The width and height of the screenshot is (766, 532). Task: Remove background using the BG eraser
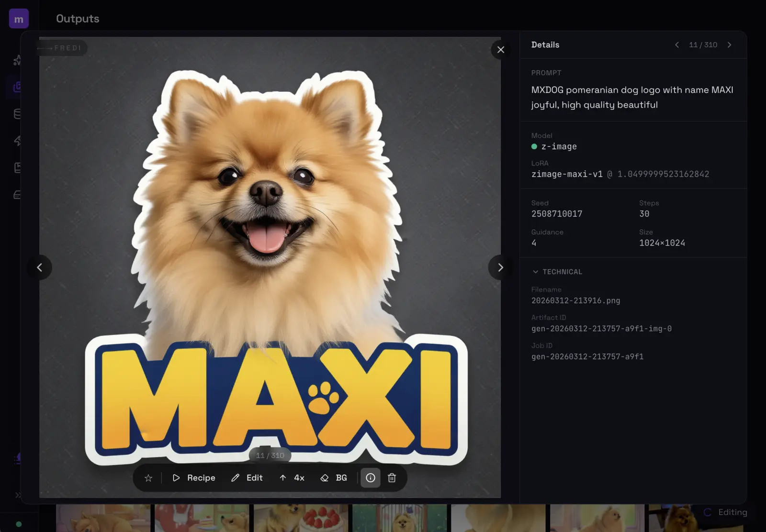334,478
